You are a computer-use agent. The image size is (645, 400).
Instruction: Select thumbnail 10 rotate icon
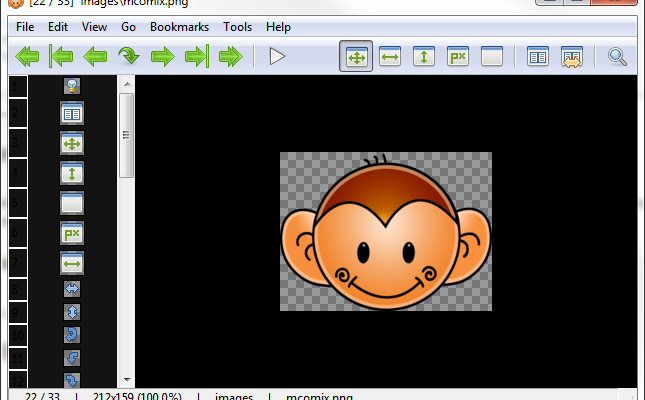click(x=72, y=335)
